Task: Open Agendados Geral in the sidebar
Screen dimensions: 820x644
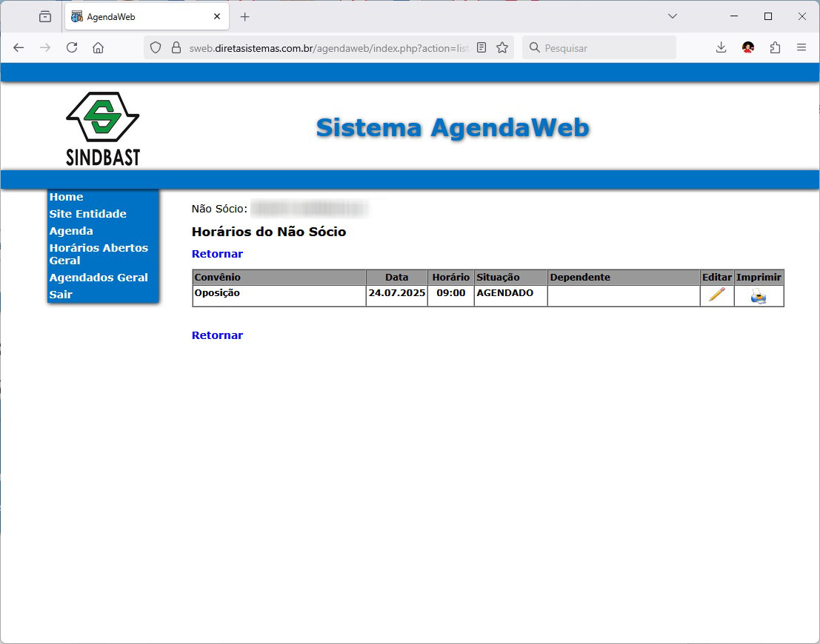Action: click(99, 278)
